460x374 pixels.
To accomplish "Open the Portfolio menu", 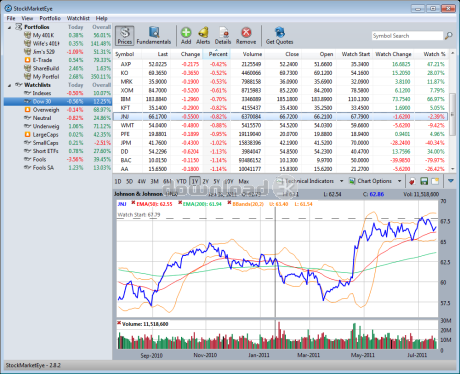I will 50,18.
